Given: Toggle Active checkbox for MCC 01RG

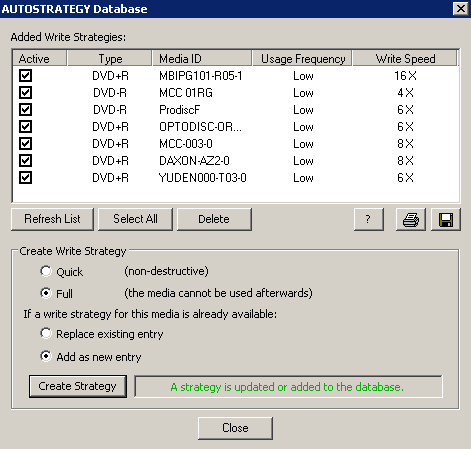Looking at the screenshot, I should click(25, 93).
